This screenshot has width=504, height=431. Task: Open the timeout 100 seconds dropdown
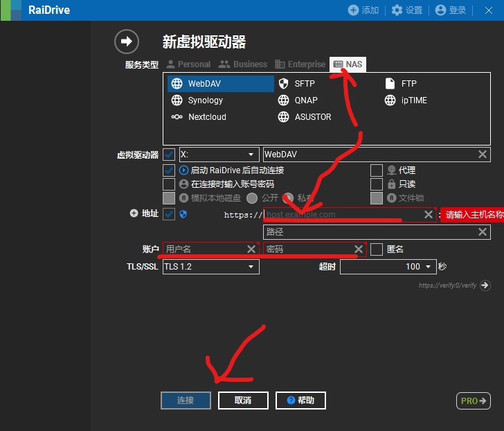click(x=388, y=267)
